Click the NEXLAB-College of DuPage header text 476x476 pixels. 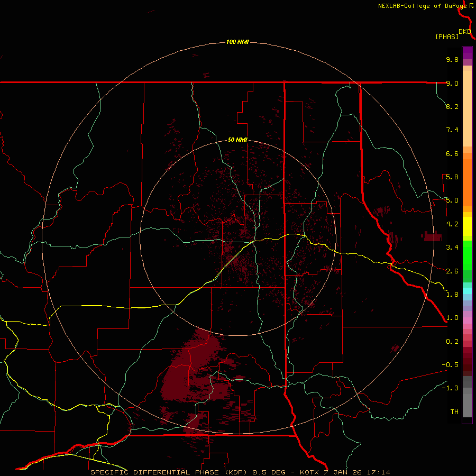422,6
